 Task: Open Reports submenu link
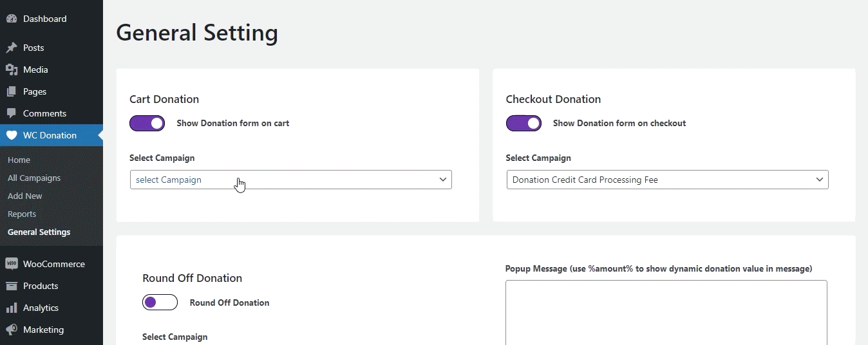pyautogui.click(x=22, y=214)
